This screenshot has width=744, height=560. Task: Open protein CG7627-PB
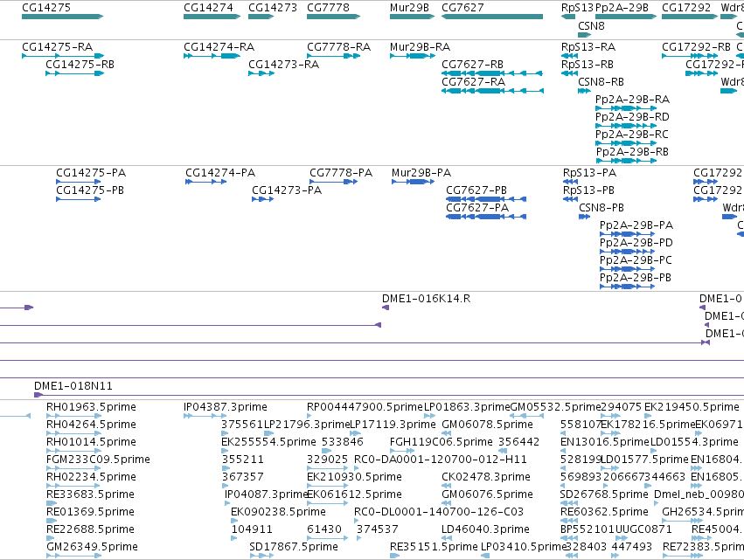point(476,190)
